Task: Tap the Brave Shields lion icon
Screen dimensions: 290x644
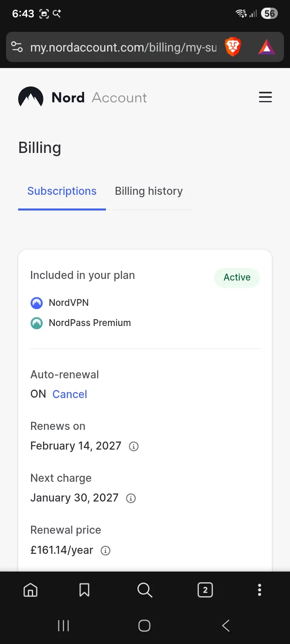Action: [233, 47]
